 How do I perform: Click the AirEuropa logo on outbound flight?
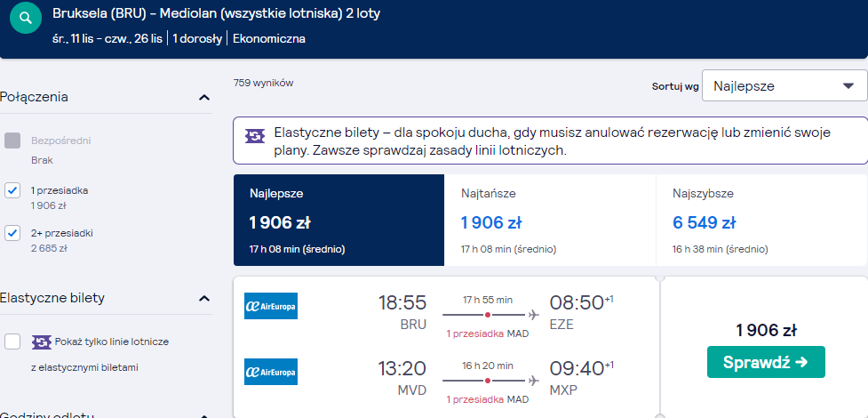(271, 306)
